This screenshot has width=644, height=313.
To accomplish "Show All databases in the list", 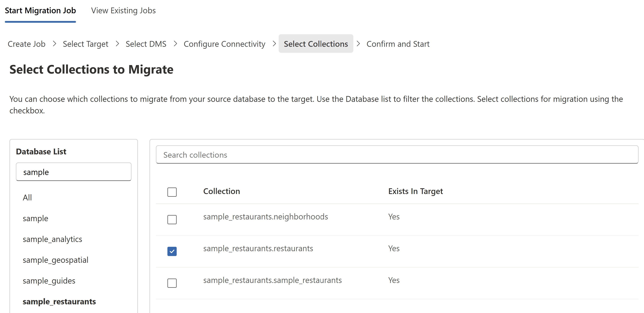I will coord(27,198).
